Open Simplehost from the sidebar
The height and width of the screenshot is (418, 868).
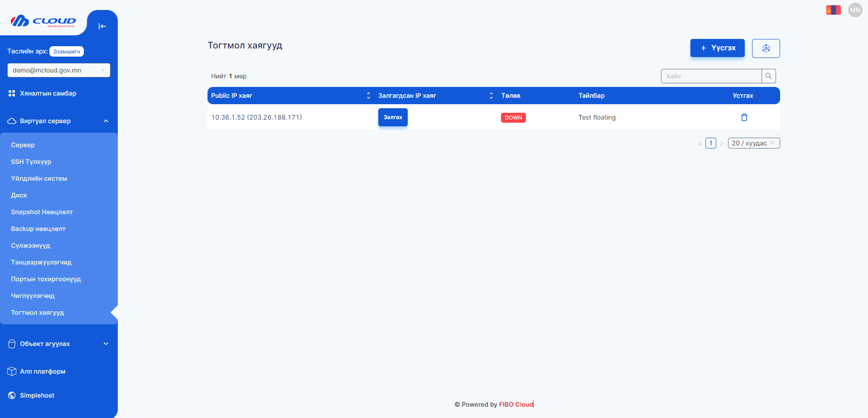37,395
